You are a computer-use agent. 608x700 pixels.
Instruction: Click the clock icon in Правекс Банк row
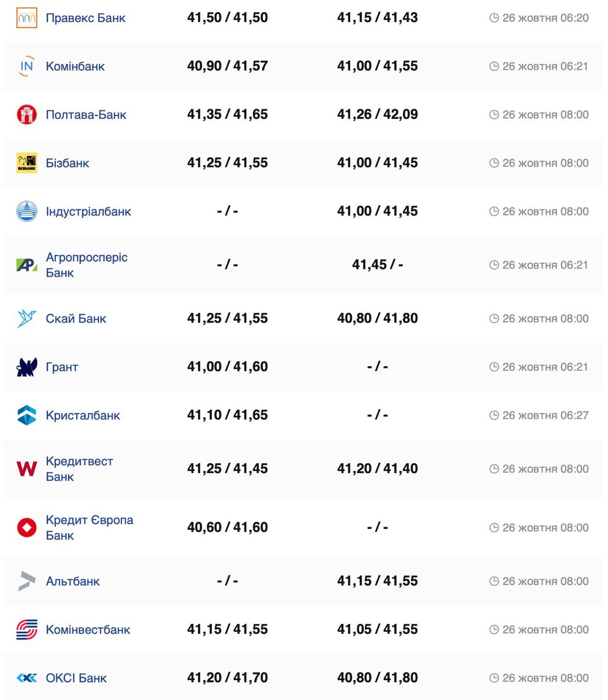click(494, 18)
